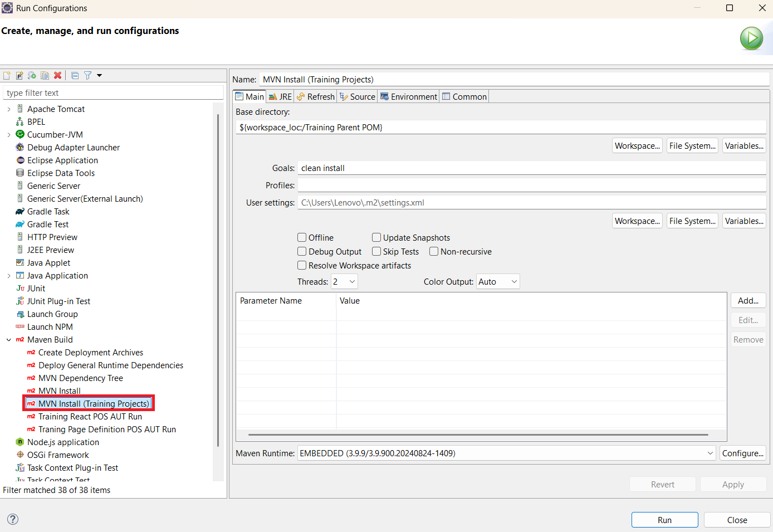The width and height of the screenshot is (773, 532).
Task: Open the Color Output dropdown
Action: point(498,282)
